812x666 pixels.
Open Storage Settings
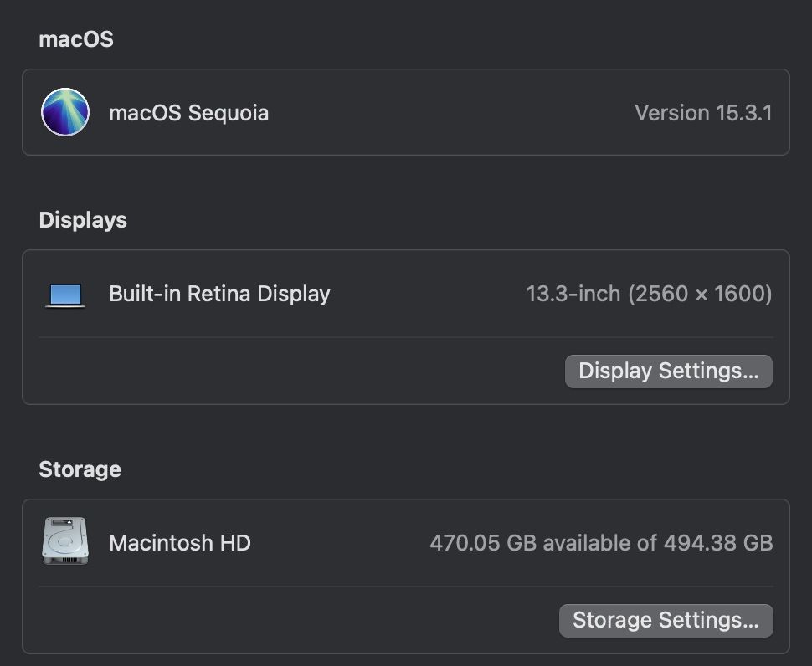click(666, 621)
